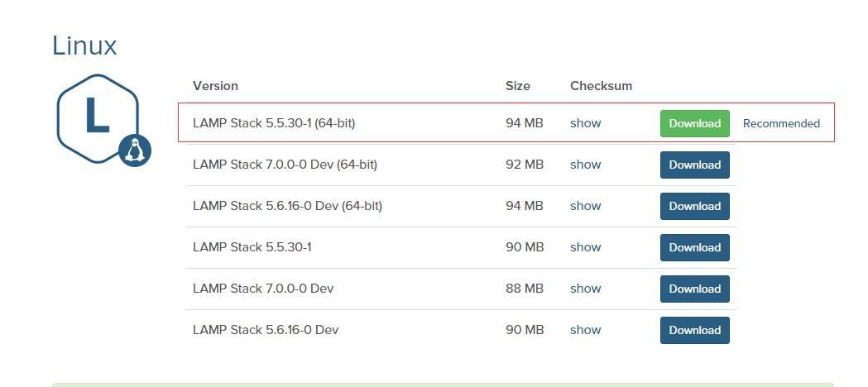Viewport: 868px width, 387px height.
Task: Select the 32-bit LAMP Stack 5.5.30-1 text
Action: tap(252, 247)
